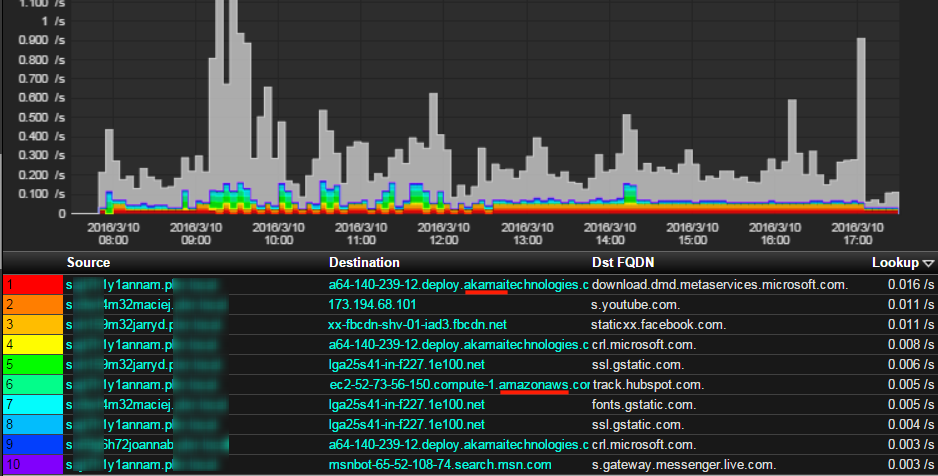This screenshot has height=476, width=938.
Task: Select the orange swatch for row 2
Action: pos(33,304)
